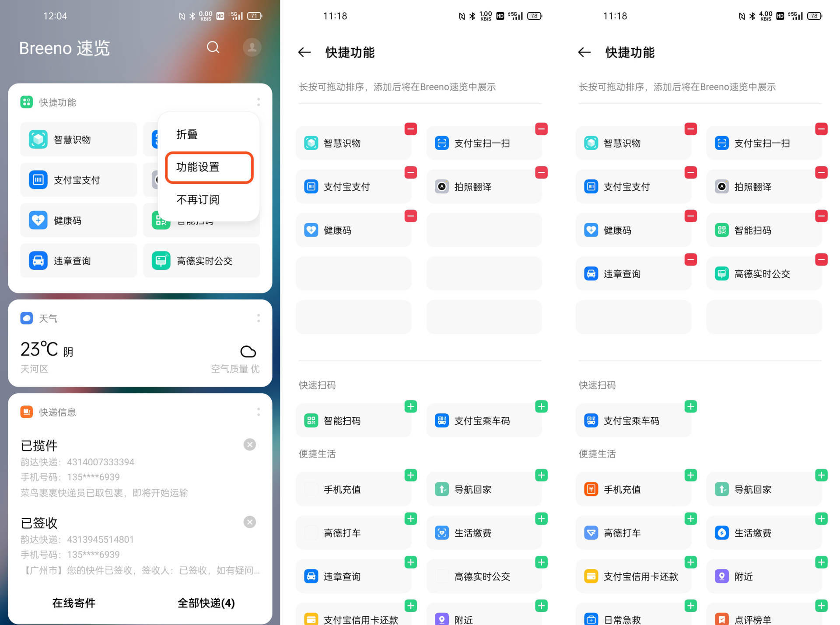This screenshot has width=840, height=625.
Task: Open 快递信息 card three-dot menu
Action: coord(259,412)
